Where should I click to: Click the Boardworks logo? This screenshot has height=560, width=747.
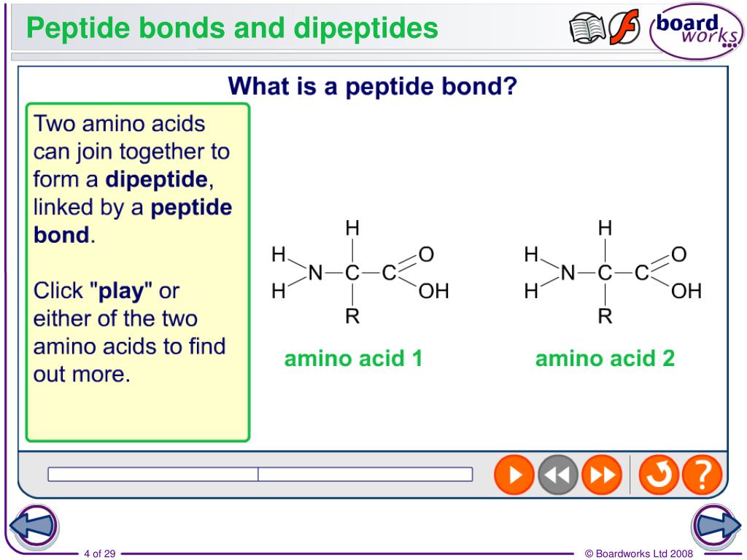click(696, 31)
